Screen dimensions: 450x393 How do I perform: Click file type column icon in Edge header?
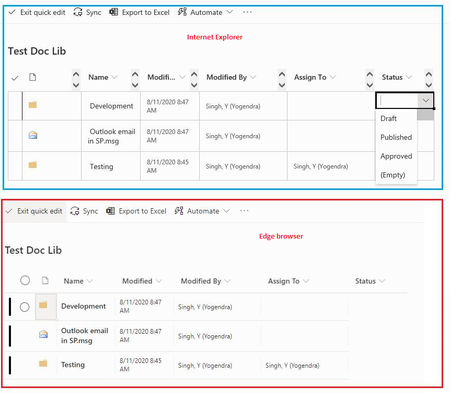(45, 281)
